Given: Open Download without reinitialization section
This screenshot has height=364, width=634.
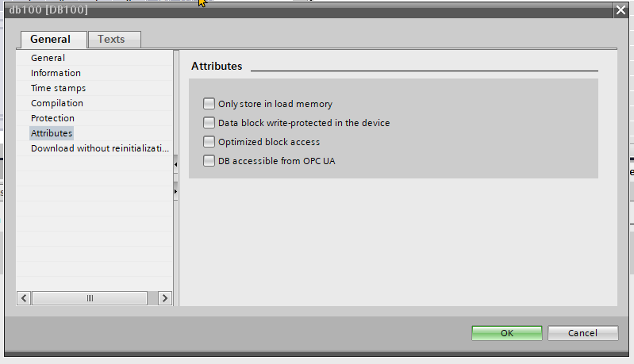Looking at the screenshot, I should [100, 148].
